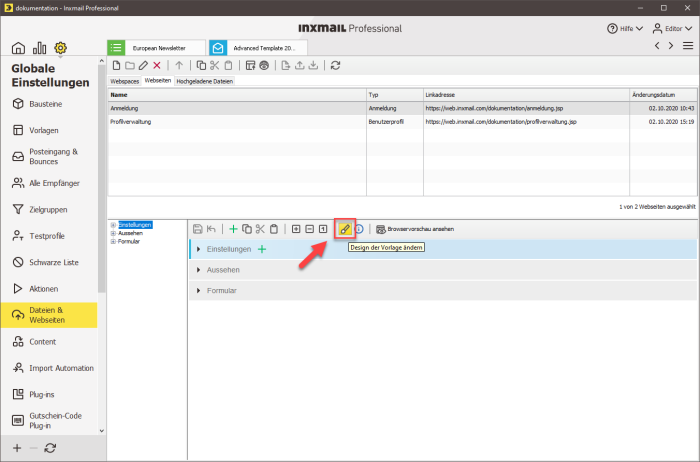
Task: Expand Aussehen node in the tree
Action: (x=113, y=233)
